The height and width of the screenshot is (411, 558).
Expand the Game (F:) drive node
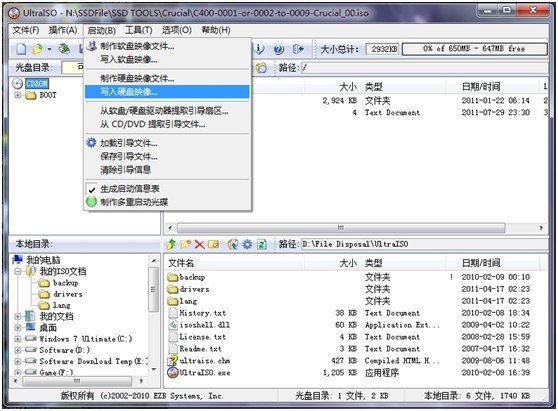tap(17, 372)
